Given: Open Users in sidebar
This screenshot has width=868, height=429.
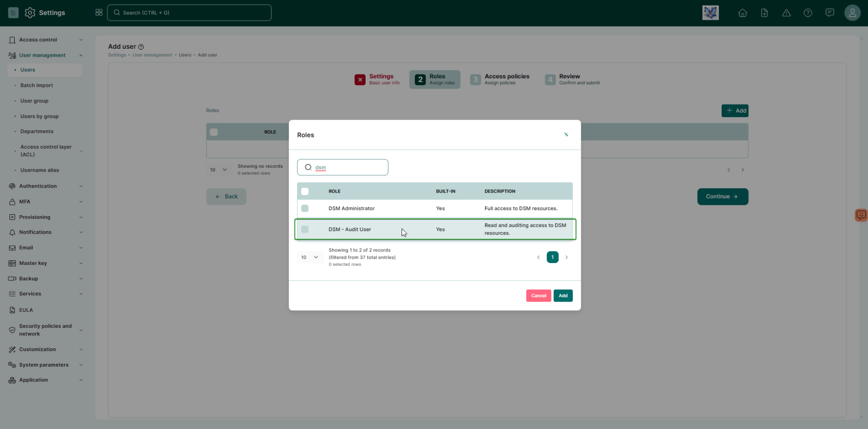Looking at the screenshot, I should tap(45, 70).
